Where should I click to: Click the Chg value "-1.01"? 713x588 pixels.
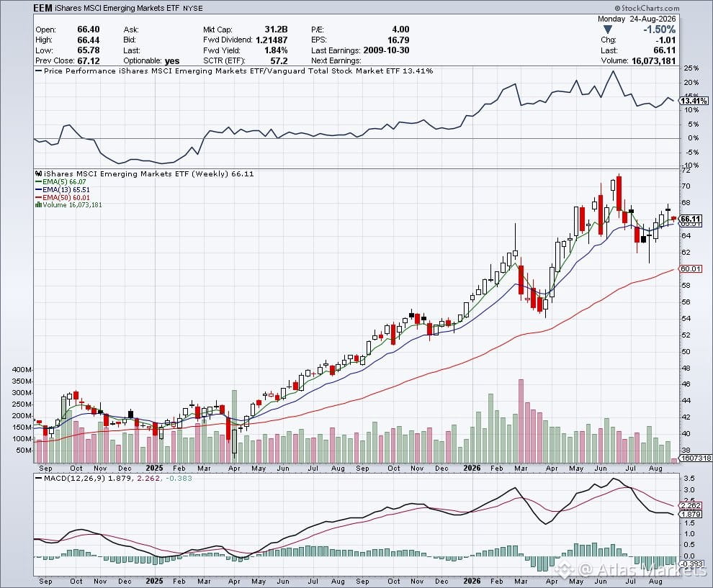[x=664, y=40]
